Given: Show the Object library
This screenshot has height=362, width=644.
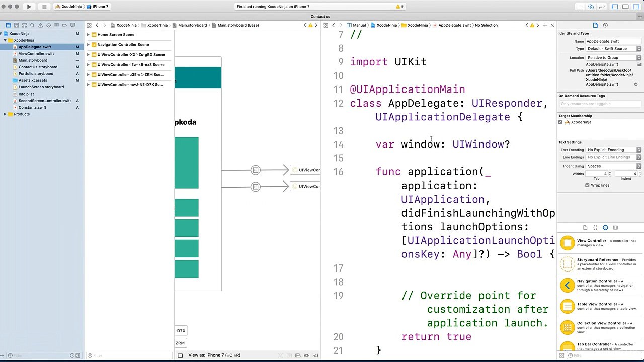Looking at the screenshot, I should click(x=605, y=228).
